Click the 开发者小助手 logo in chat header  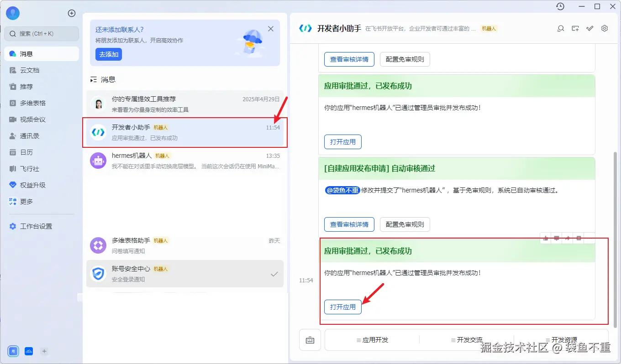click(x=305, y=28)
